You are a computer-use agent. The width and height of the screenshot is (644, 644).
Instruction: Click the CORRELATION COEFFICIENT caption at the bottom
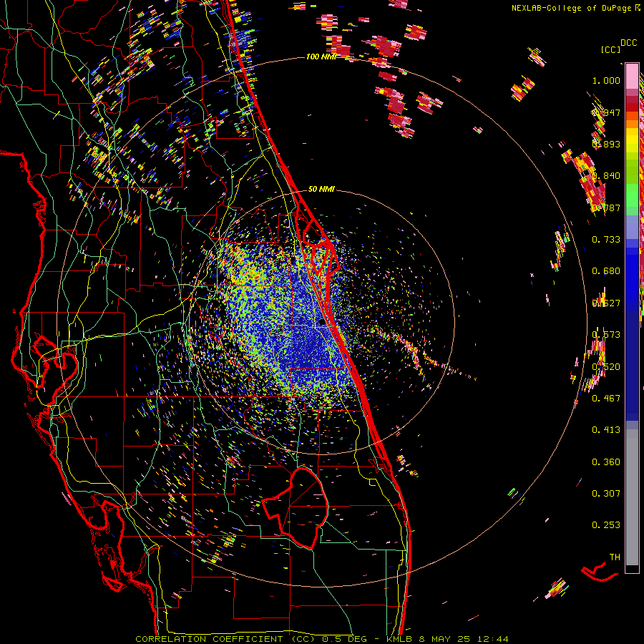click(321, 639)
